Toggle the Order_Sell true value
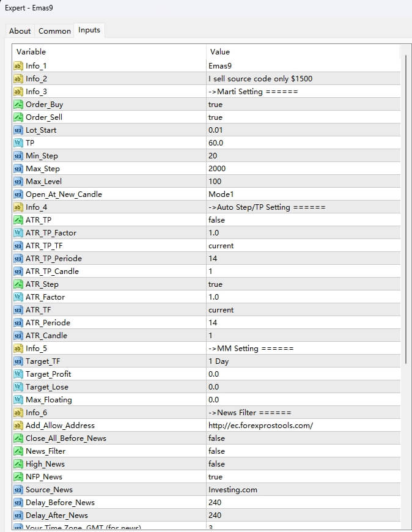 (215, 117)
